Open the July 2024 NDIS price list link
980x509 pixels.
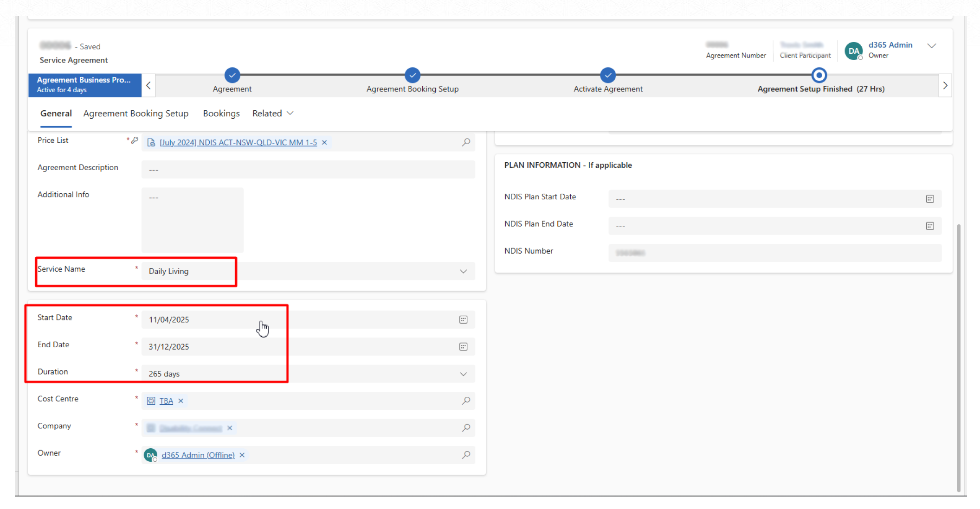point(238,142)
